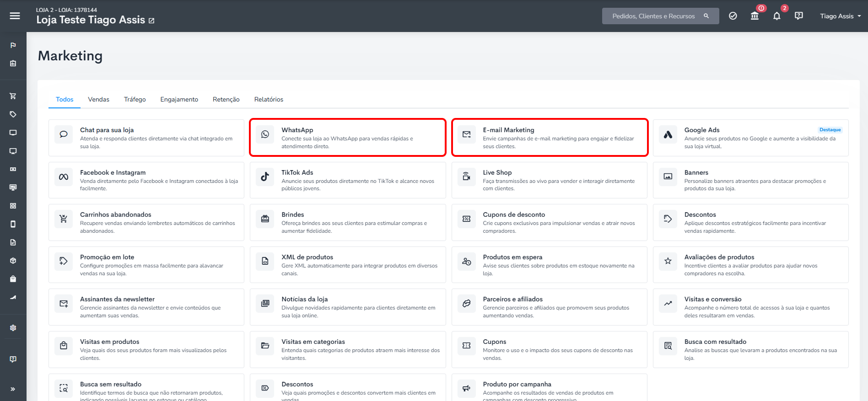Open the help chat icon in header
The image size is (868, 401).
798,16
